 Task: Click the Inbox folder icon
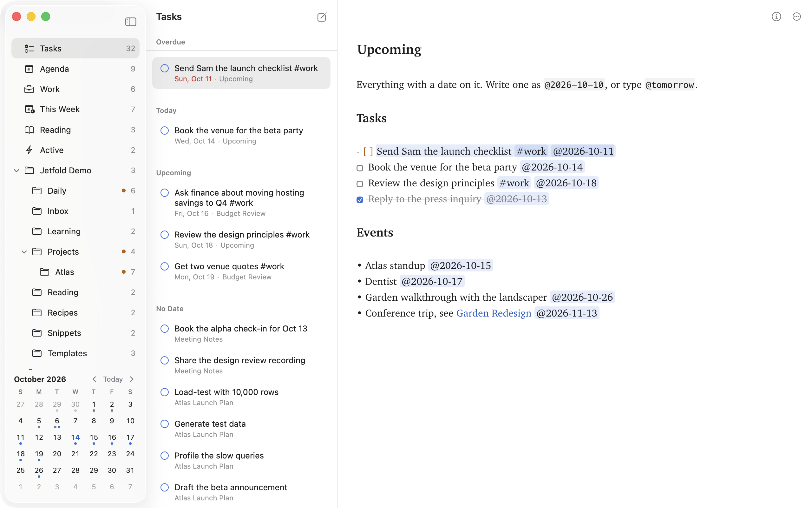[x=37, y=211]
